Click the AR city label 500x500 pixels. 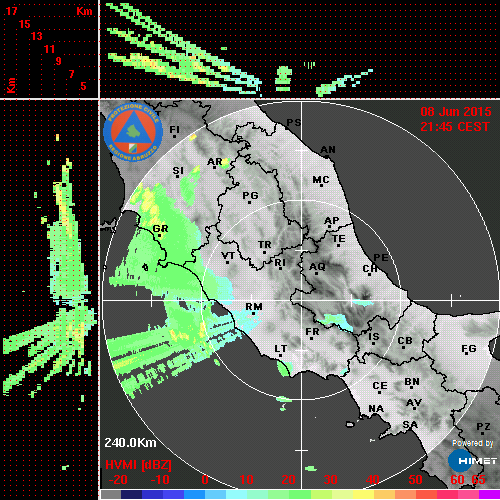coord(215,162)
